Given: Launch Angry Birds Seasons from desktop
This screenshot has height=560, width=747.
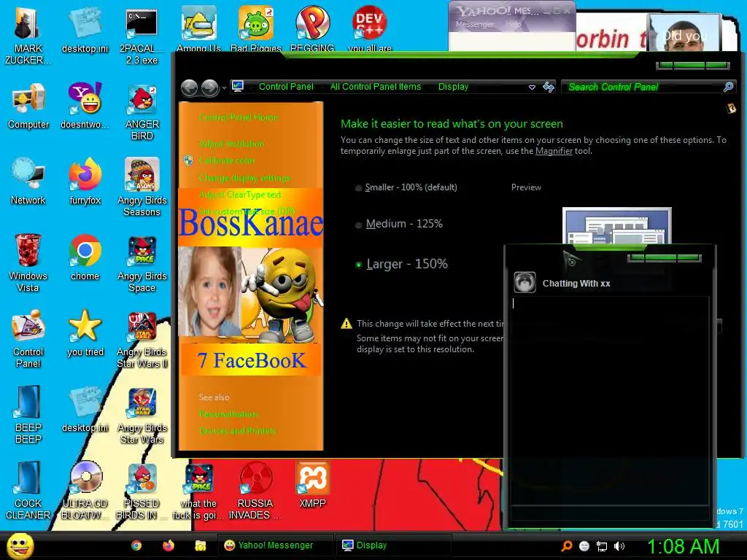Looking at the screenshot, I should (142, 187).
